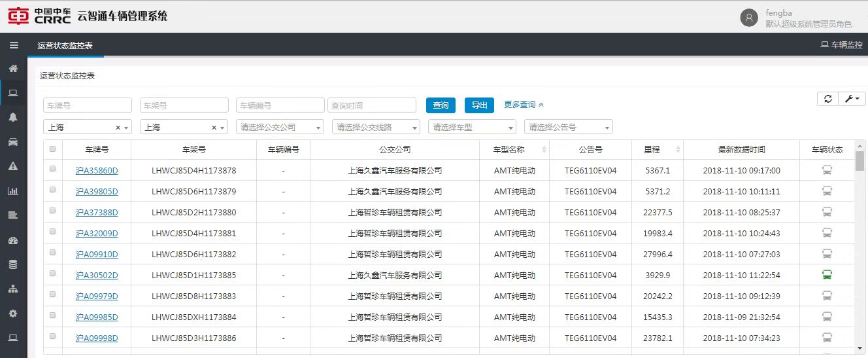Select the 运营状态监控表 tab
The height and width of the screenshot is (358, 868).
65,45
